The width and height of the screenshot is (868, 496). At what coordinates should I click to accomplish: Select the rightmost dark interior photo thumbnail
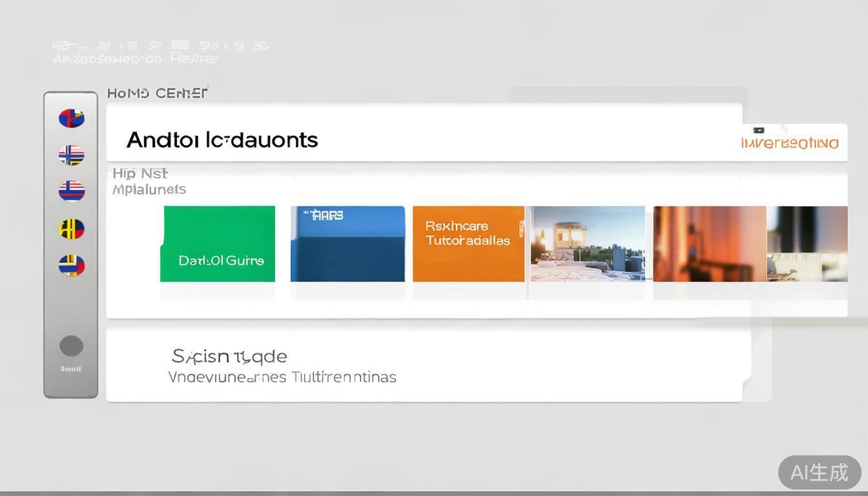click(807, 243)
